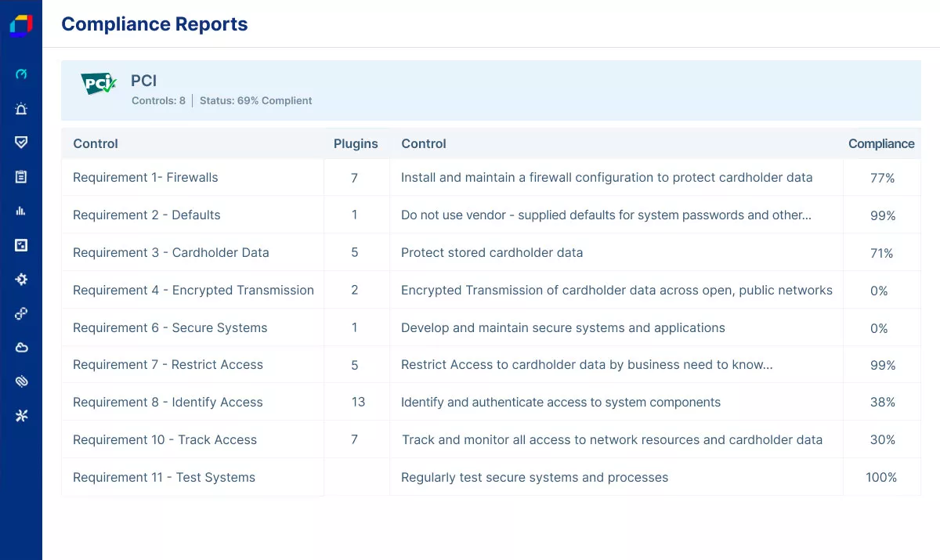Open Requirement 2 - Defaults row
Screen dimensions: 940x560
(491, 215)
